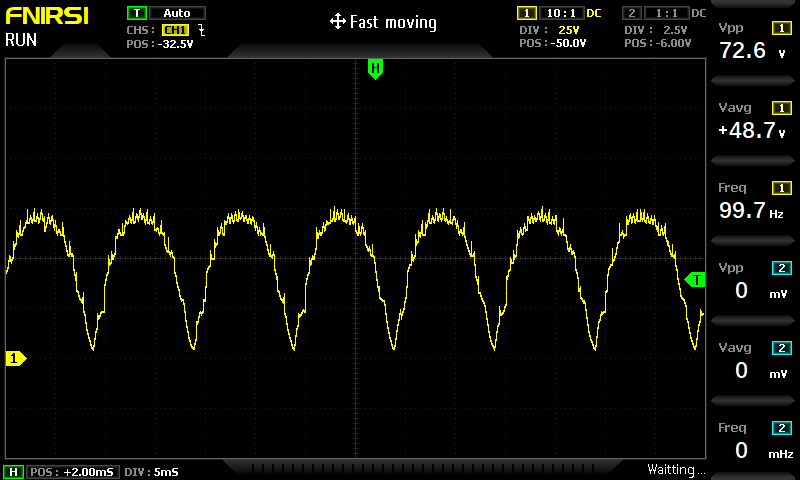Click the green H horizontal position marker
The width and height of the screenshot is (800, 480).
pos(375,69)
